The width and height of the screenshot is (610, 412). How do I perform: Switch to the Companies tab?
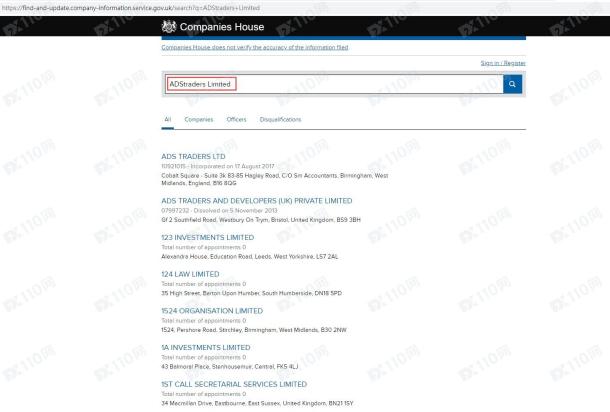[199, 119]
